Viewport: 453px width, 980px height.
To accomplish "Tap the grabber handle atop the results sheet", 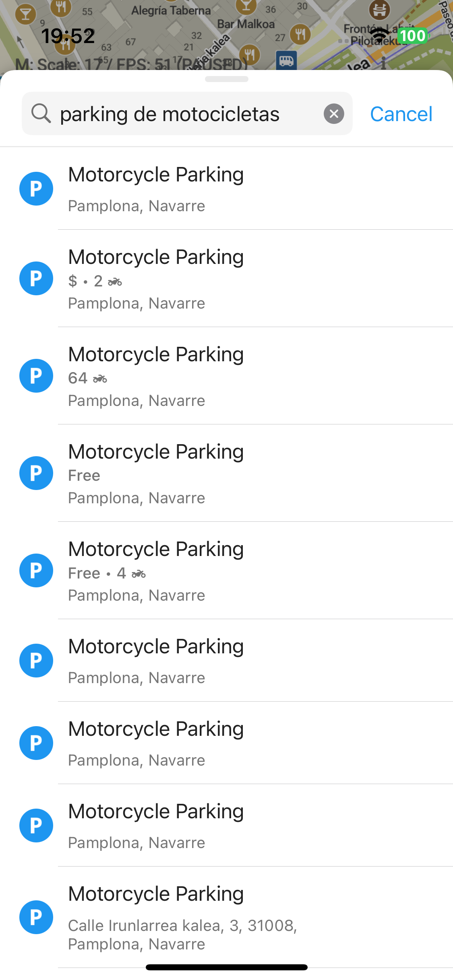I will point(227,79).
